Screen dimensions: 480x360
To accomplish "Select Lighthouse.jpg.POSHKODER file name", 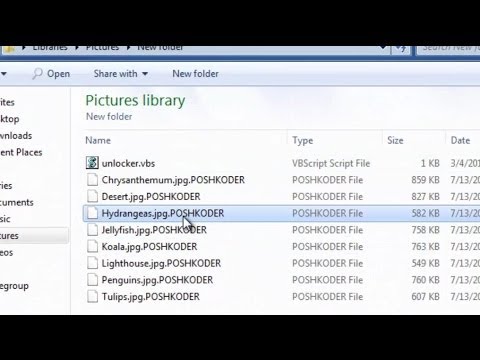I will pyautogui.click(x=161, y=263).
